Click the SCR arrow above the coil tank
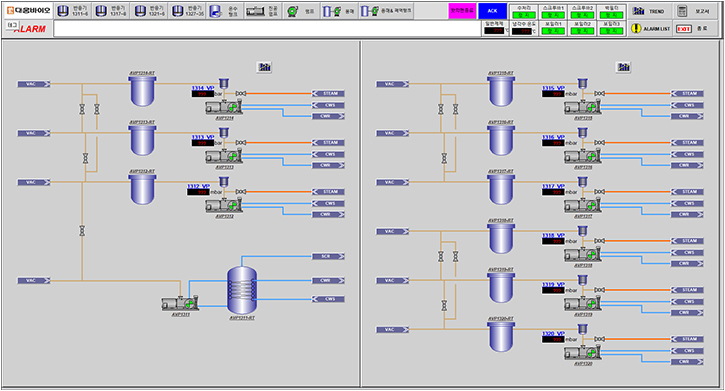The image size is (725, 391). coord(328,256)
